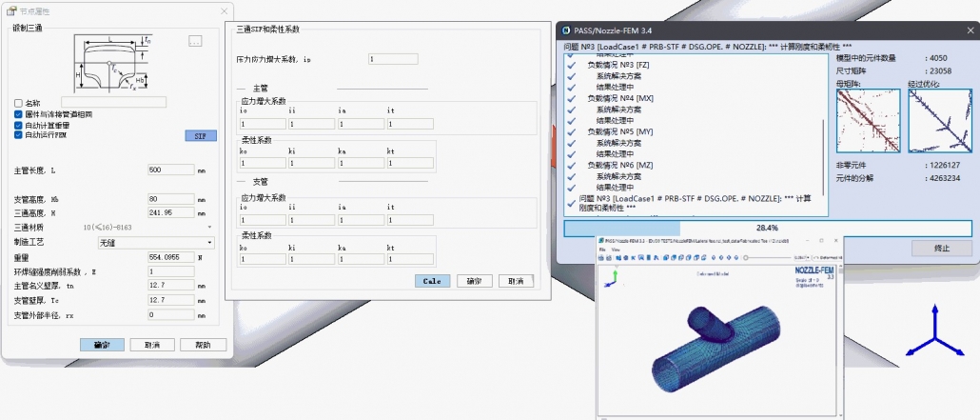
Task: Toggle 属性与连接管道相同 checkbox
Action: click(x=18, y=114)
